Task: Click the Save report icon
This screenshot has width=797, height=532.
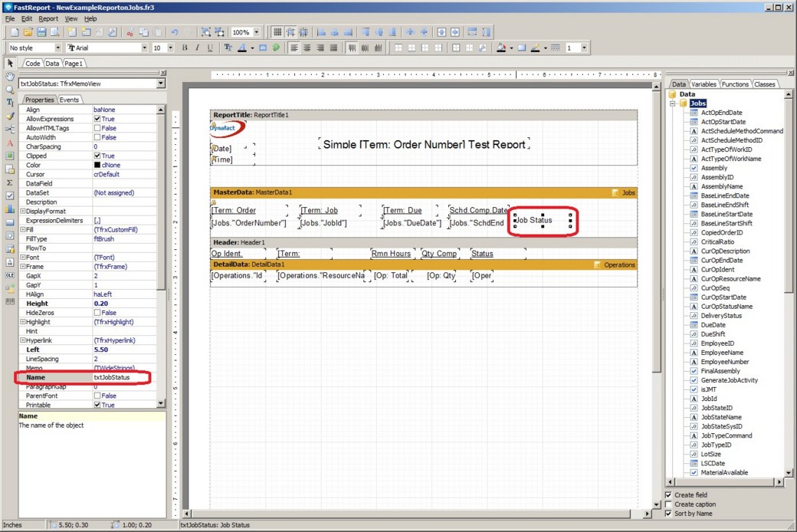Action: point(41,32)
